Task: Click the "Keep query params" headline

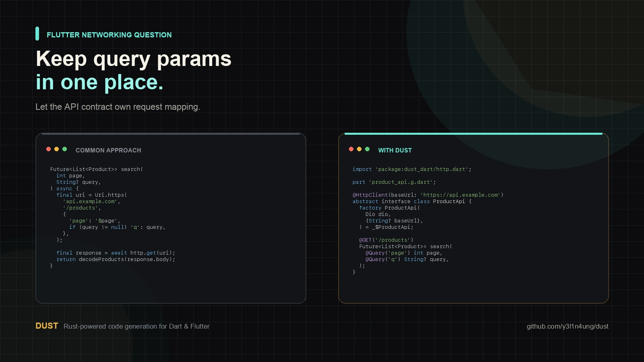Action: point(134,59)
